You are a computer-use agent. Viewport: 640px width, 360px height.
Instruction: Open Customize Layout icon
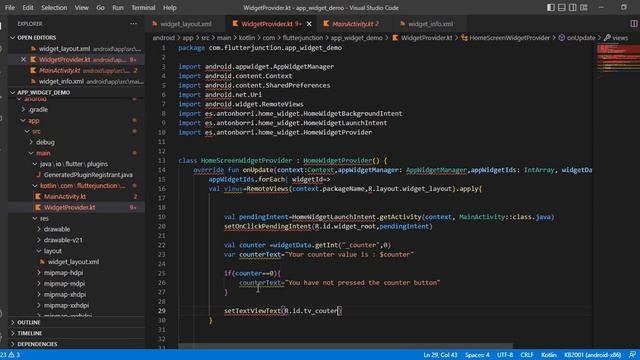tap(584, 8)
